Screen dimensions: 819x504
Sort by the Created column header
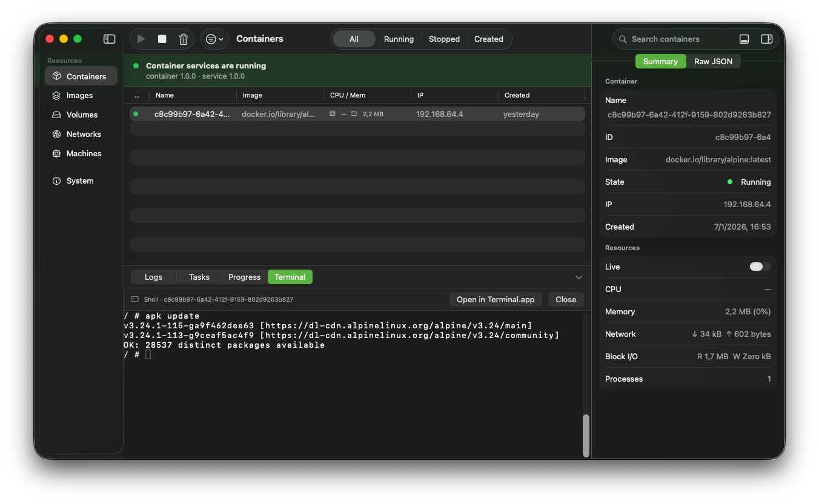click(517, 95)
